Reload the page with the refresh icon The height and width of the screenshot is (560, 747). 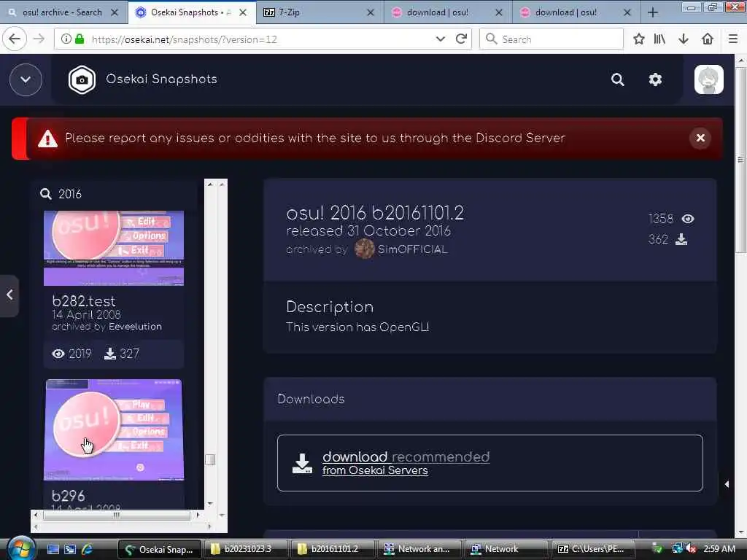[x=461, y=39]
